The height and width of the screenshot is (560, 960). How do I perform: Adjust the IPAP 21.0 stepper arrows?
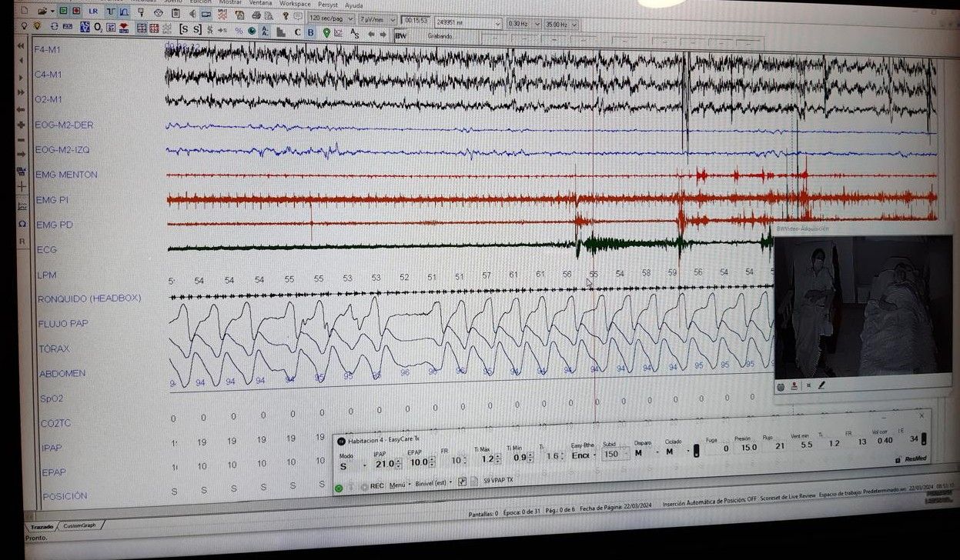(x=400, y=464)
